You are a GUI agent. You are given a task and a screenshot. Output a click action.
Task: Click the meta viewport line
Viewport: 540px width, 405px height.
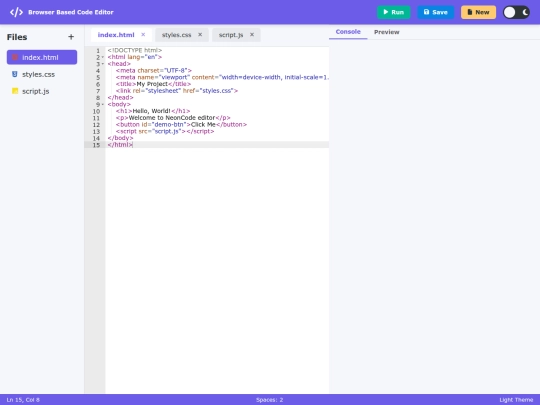[x=222, y=77]
